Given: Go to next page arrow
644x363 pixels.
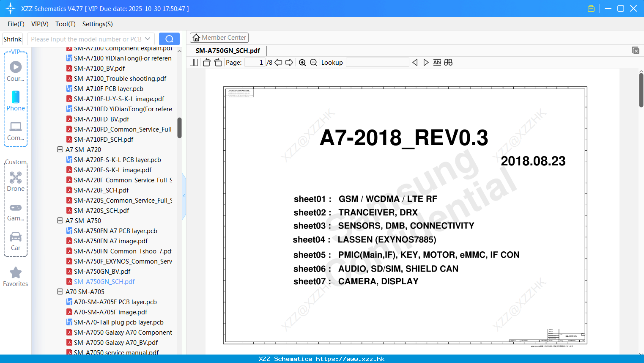Looking at the screenshot, I should tap(289, 62).
